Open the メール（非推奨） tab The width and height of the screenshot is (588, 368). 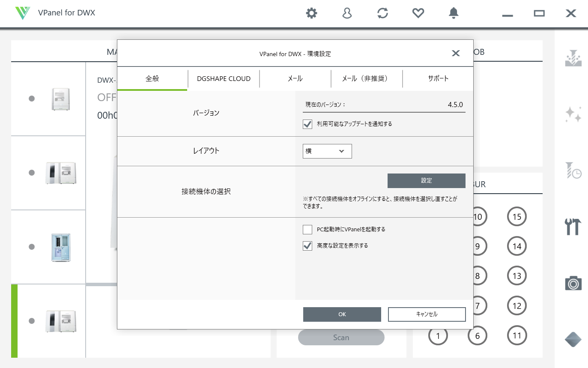click(367, 79)
